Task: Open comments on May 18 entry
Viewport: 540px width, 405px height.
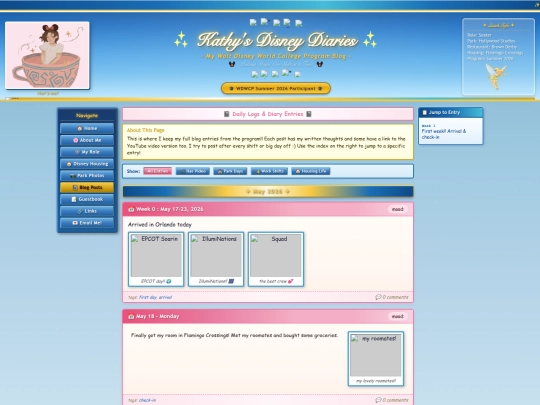Action: [x=392, y=400]
